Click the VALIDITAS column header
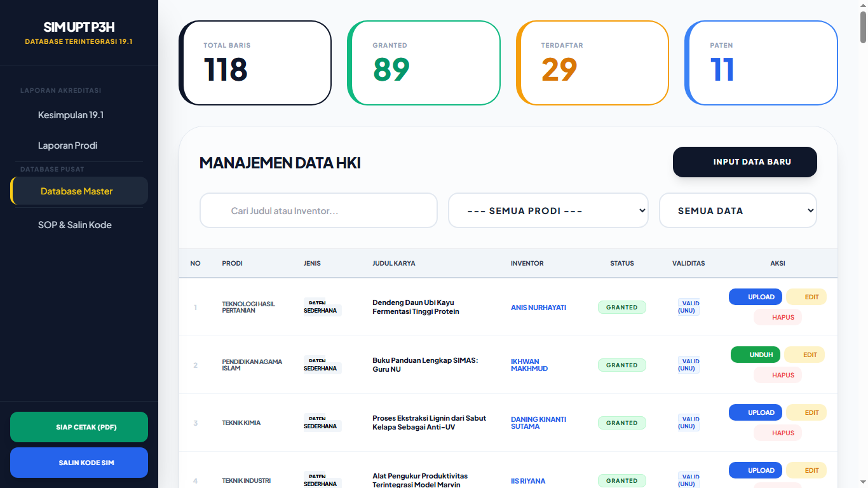The height and width of the screenshot is (488, 868). click(689, 263)
